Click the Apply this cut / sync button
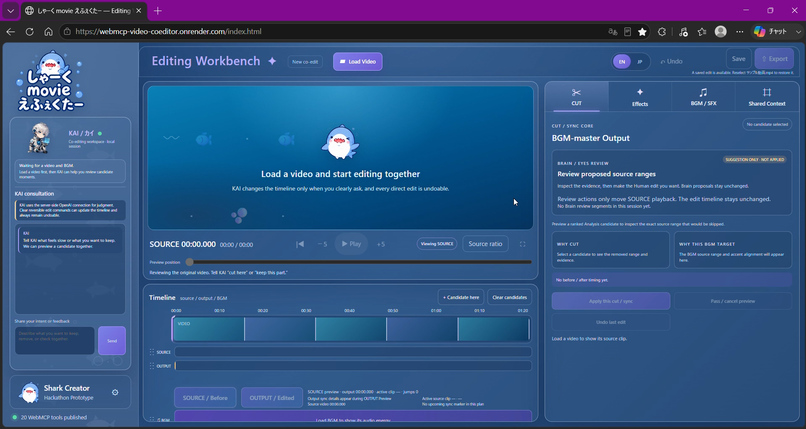Image resolution: width=806 pixels, height=429 pixels. [x=611, y=301]
